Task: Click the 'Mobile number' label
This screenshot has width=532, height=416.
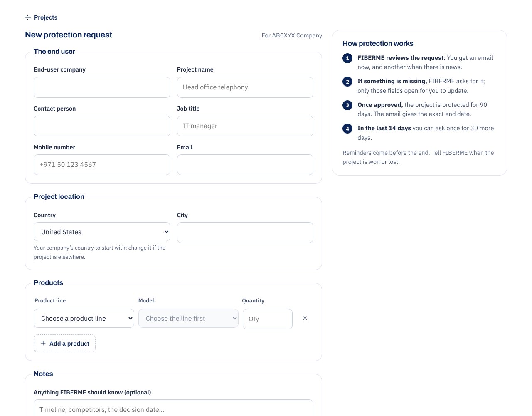Action: pyautogui.click(x=54, y=147)
